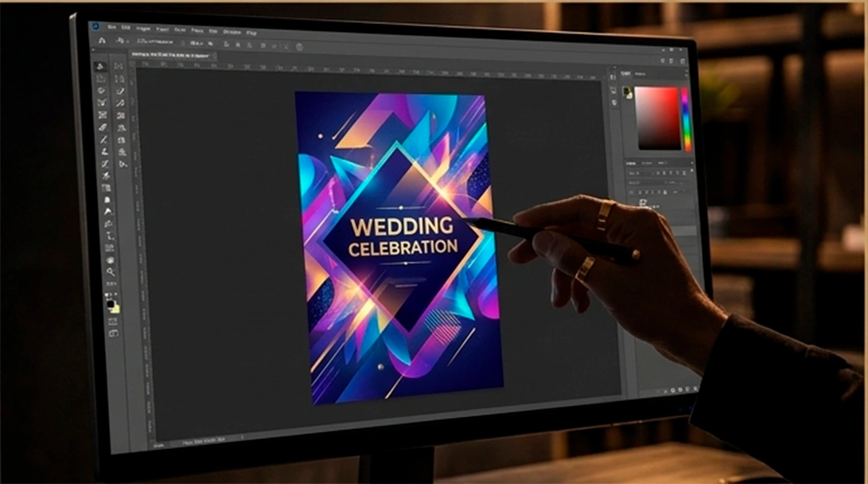This screenshot has width=868, height=484.
Task: Choose the diagonal Eraser tool in the toolbox
Action: [103, 127]
